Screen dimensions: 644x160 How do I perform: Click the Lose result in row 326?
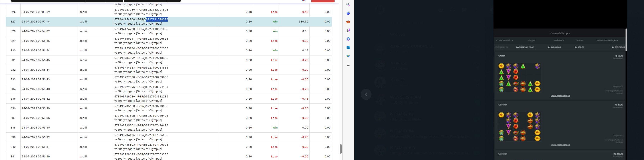(x=274, y=12)
